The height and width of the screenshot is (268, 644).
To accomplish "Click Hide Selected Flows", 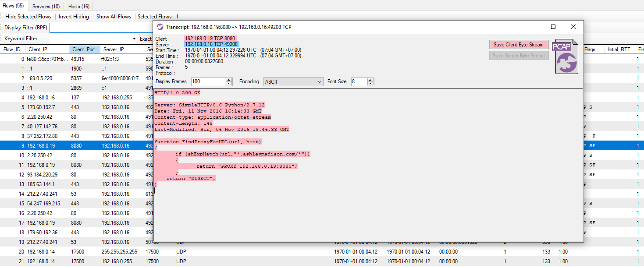I will tap(28, 17).
